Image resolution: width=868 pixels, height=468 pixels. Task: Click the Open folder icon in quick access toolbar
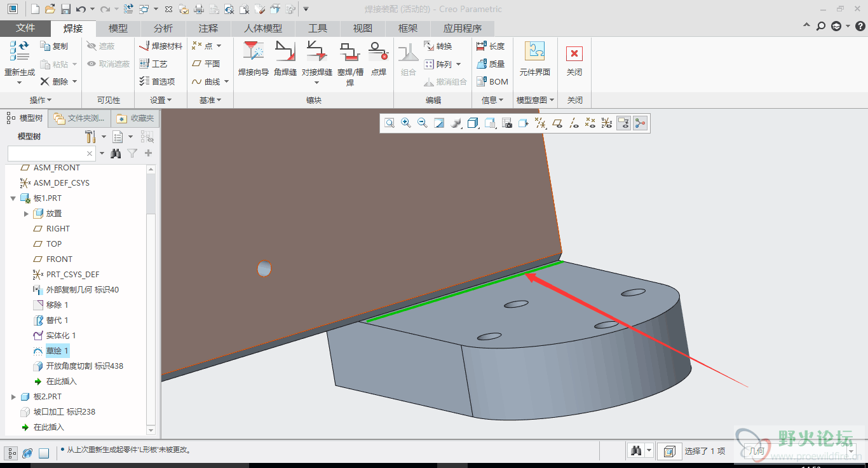coord(50,9)
